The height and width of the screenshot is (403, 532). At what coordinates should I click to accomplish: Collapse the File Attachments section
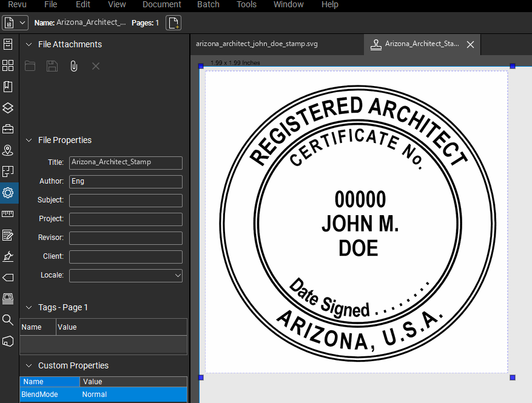[29, 44]
